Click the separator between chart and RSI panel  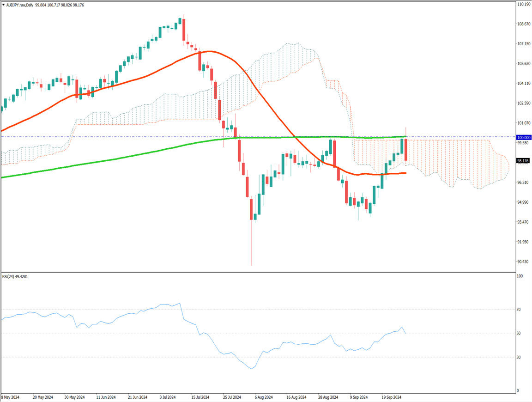259,273
